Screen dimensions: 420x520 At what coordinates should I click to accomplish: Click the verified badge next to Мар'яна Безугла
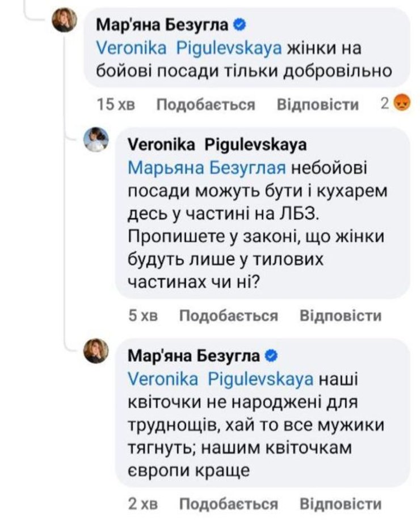point(240,23)
